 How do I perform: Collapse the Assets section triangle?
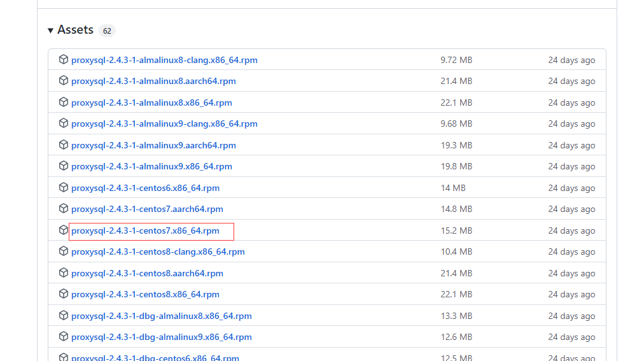[x=50, y=31]
